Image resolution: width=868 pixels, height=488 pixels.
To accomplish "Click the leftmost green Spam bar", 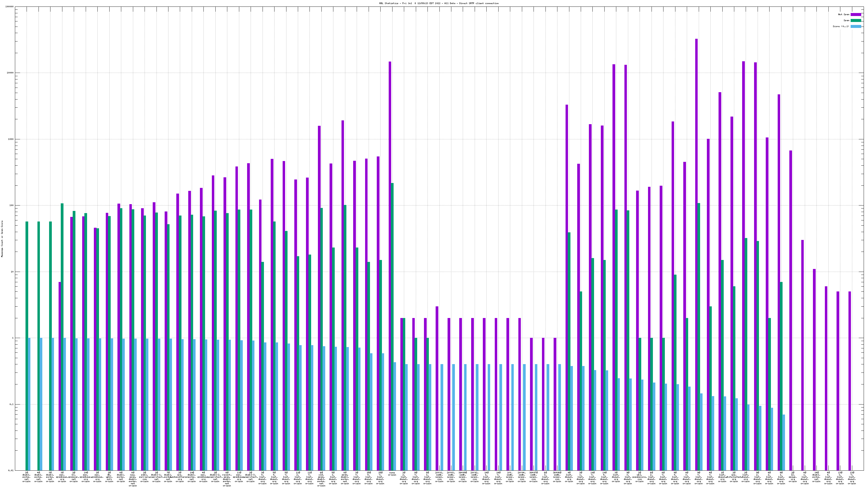I will click(27, 337).
